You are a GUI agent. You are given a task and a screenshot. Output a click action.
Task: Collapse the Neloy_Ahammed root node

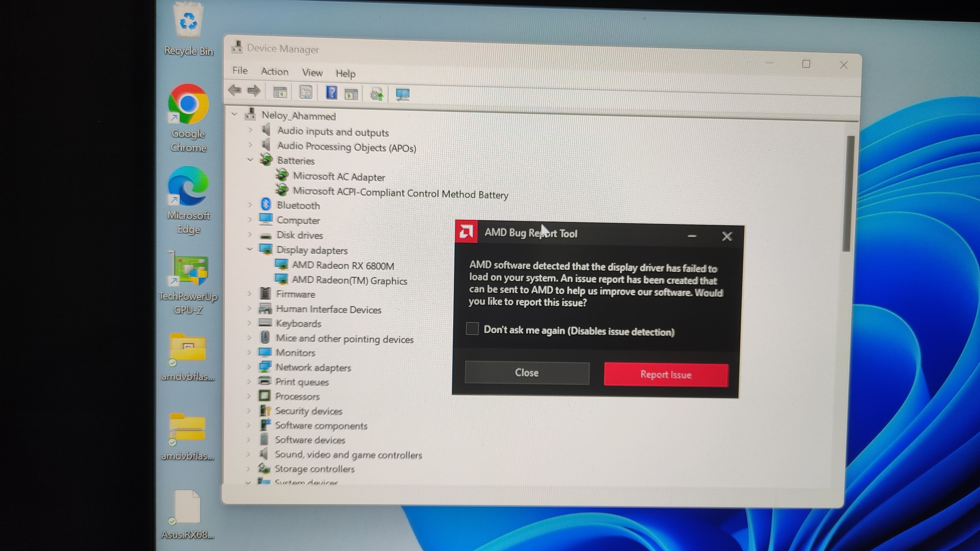click(x=235, y=114)
